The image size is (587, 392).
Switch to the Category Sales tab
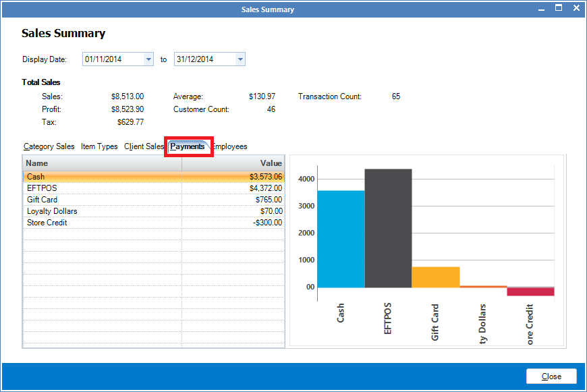[49, 146]
